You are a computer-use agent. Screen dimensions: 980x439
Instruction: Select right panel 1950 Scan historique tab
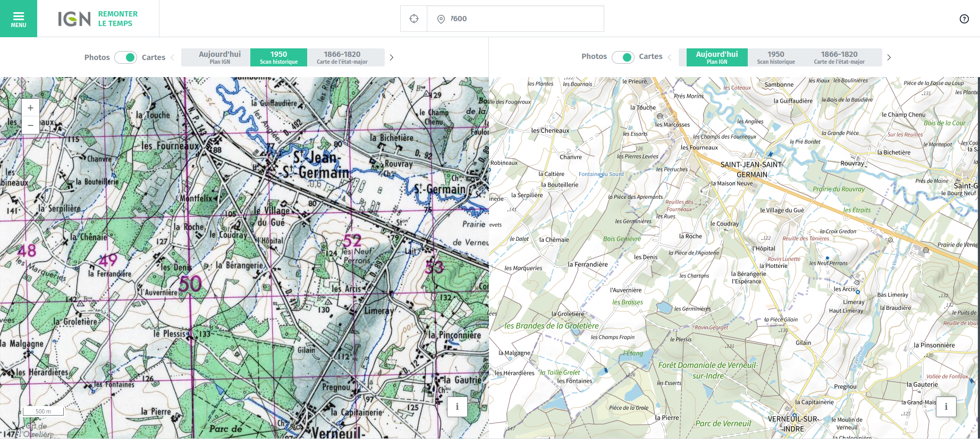tap(775, 57)
